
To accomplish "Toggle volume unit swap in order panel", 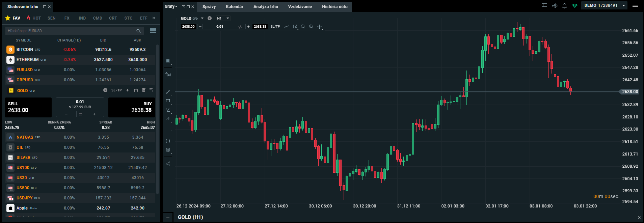I will click(80, 114).
